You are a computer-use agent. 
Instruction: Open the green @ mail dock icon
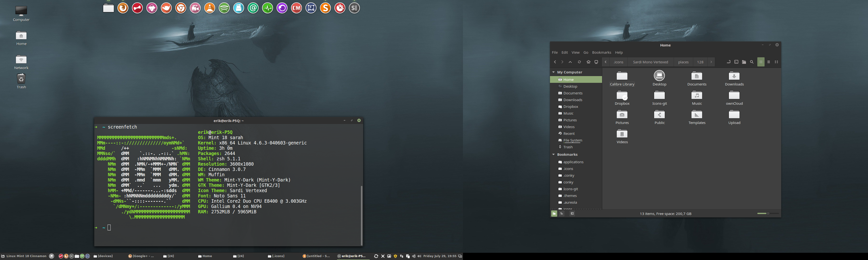click(253, 8)
